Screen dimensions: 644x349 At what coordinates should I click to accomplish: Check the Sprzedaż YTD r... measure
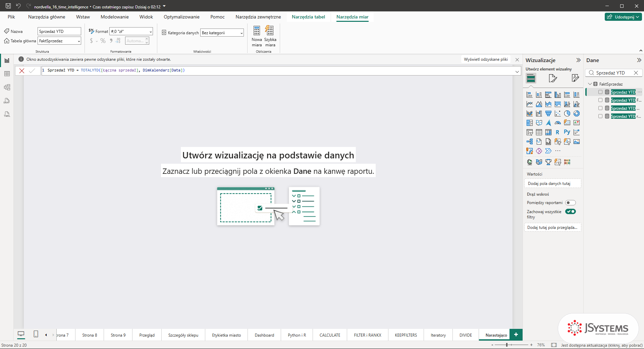(600, 116)
